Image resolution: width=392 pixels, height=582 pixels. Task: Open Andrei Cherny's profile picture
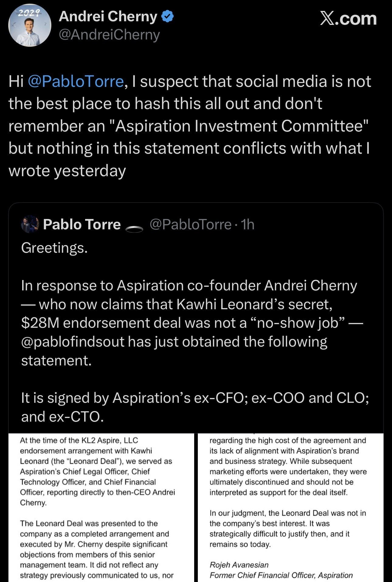[x=29, y=26]
